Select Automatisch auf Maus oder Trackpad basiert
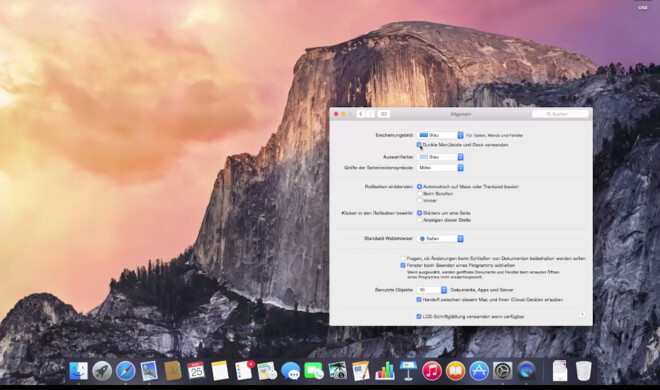This screenshot has height=390, width=660. pos(419,186)
